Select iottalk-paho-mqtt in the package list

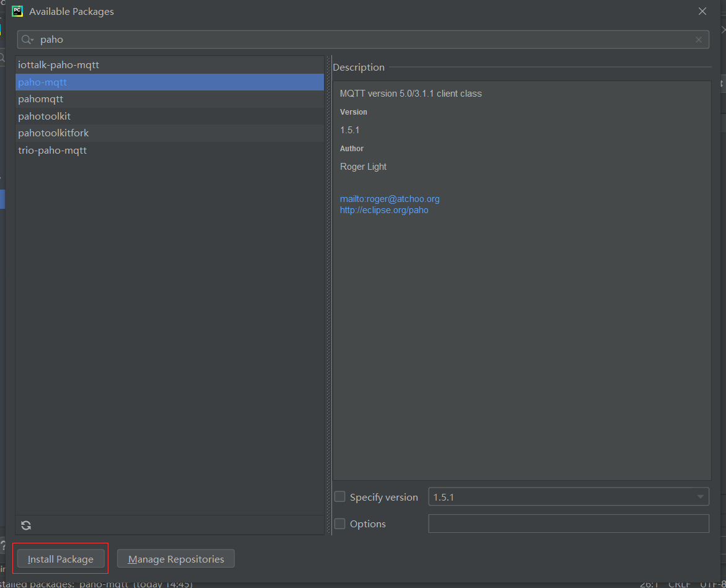tap(170, 65)
